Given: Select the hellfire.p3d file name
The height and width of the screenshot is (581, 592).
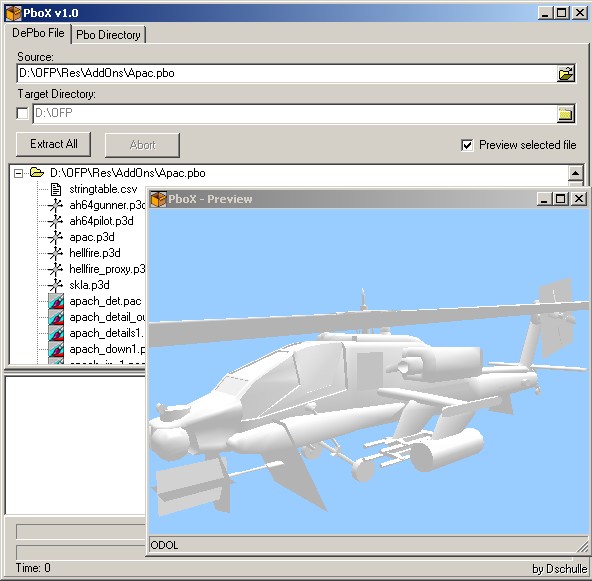Looking at the screenshot, I should click(95, 253).
